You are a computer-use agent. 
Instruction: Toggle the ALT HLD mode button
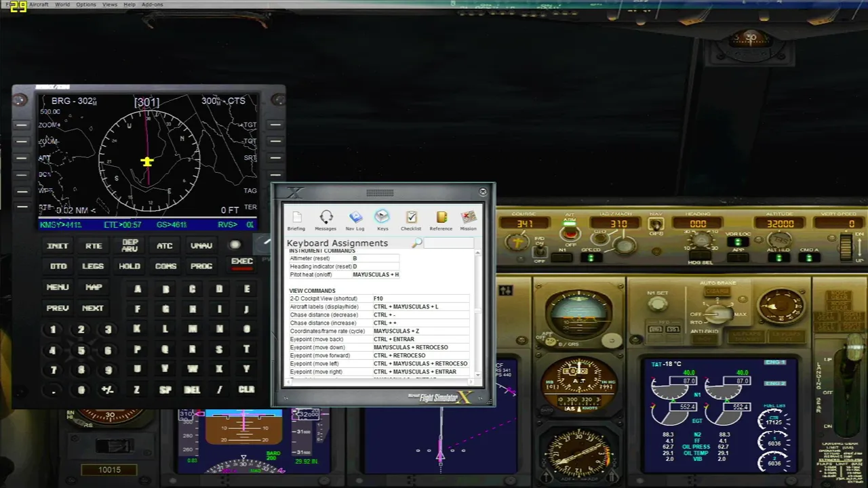[x=778, y=258]
